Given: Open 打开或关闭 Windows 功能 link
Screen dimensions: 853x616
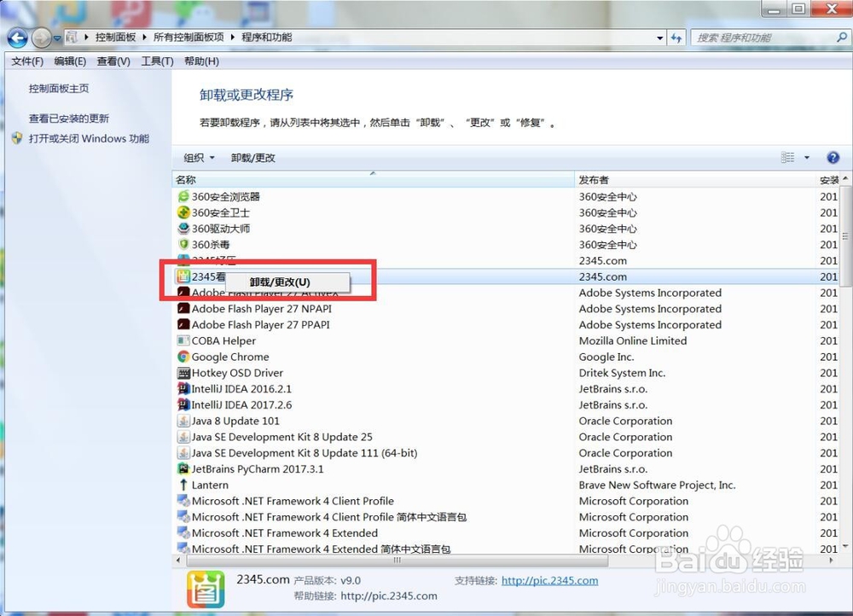Looking at the screenshot, I should (x=89, y=138).
